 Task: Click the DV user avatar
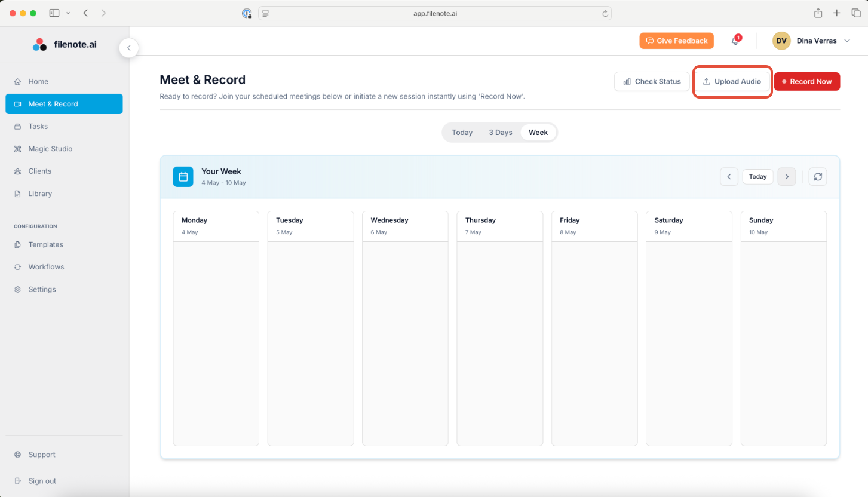click(781, 41)
